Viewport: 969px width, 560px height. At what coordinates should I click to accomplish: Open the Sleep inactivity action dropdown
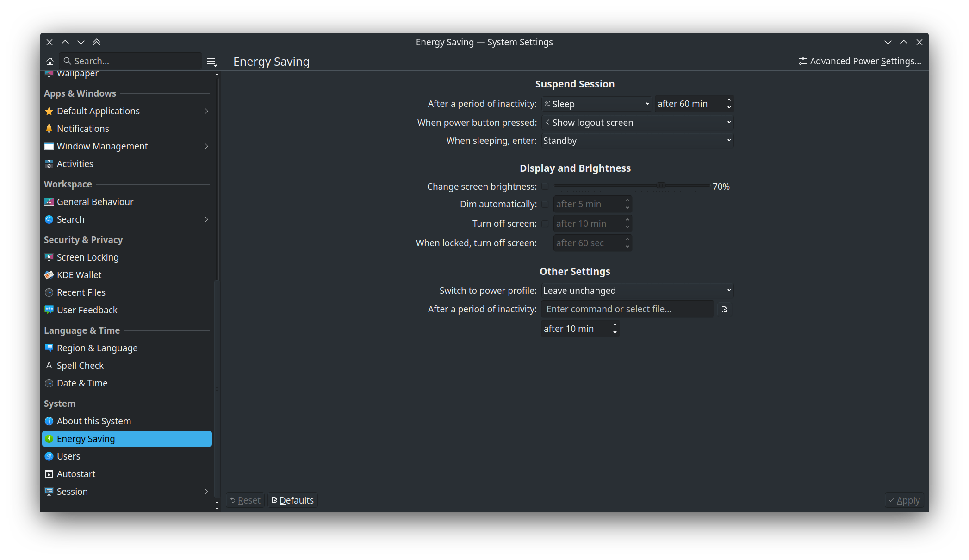597,104
